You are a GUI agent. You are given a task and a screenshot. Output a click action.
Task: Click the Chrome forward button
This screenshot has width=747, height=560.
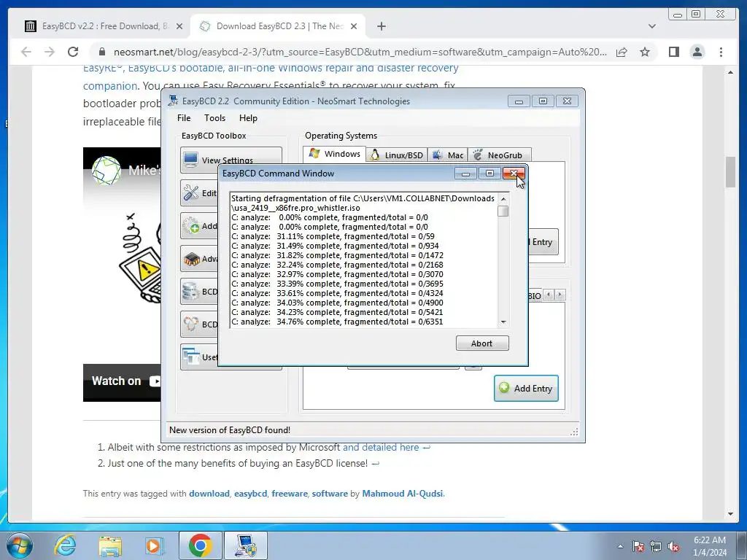[50, 52]
